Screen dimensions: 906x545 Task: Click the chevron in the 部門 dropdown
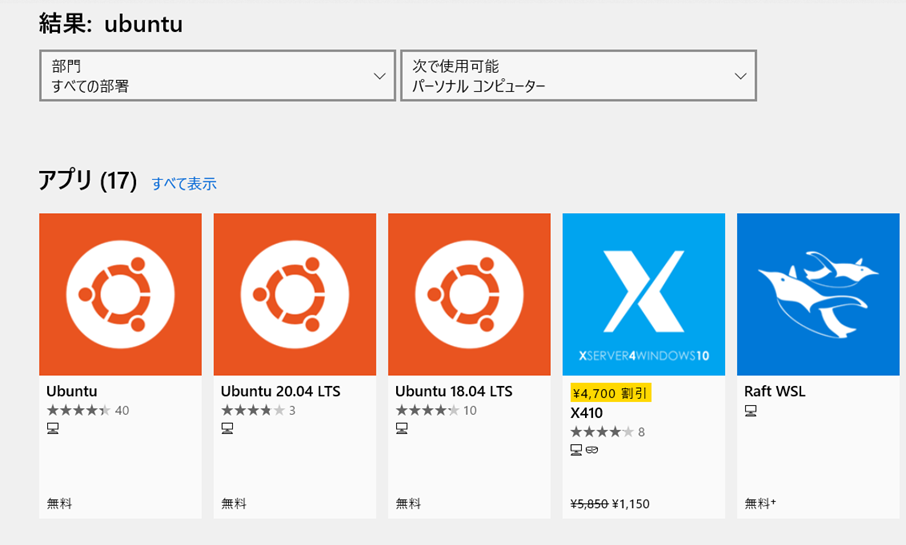pos(380,76)
